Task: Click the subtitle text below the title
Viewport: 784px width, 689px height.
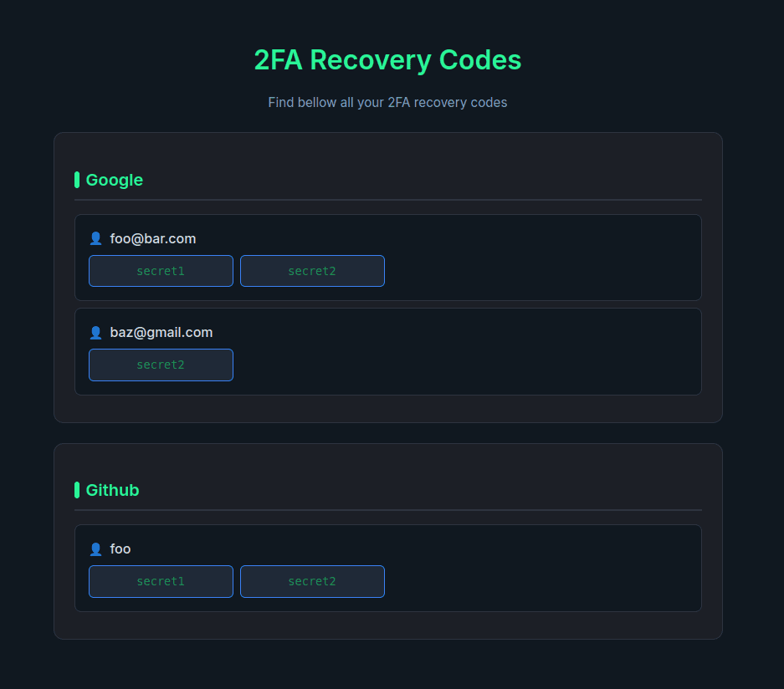Action: [x=387, y=103]
